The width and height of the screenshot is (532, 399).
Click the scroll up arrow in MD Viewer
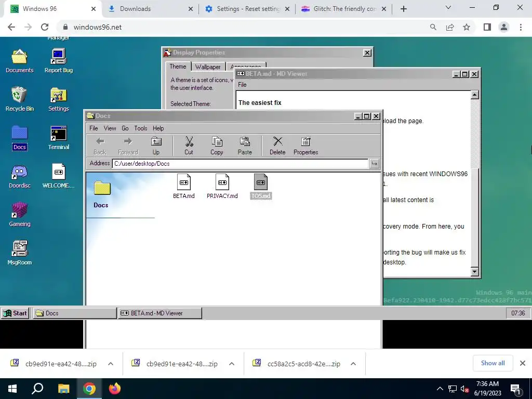tap(475, 95)
